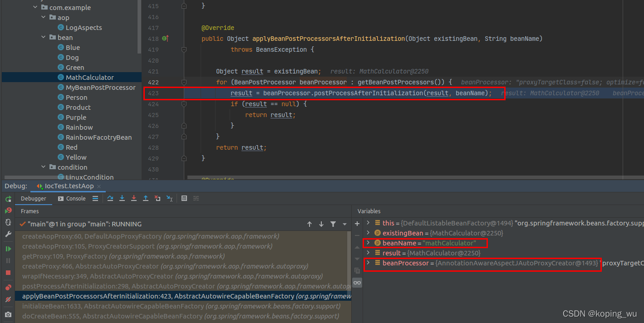Open the RainbowFacotryBean class

[99, 137]
